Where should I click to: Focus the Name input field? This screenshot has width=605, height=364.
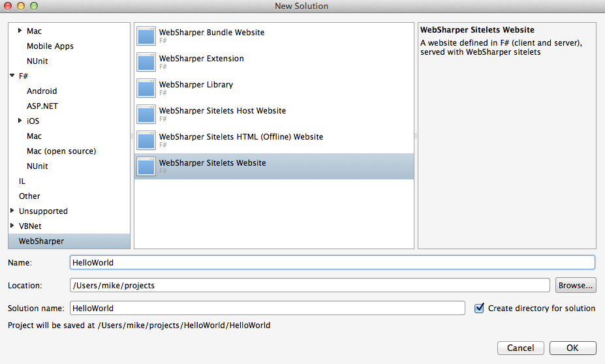pyautogui.click(x=332, y=263)
